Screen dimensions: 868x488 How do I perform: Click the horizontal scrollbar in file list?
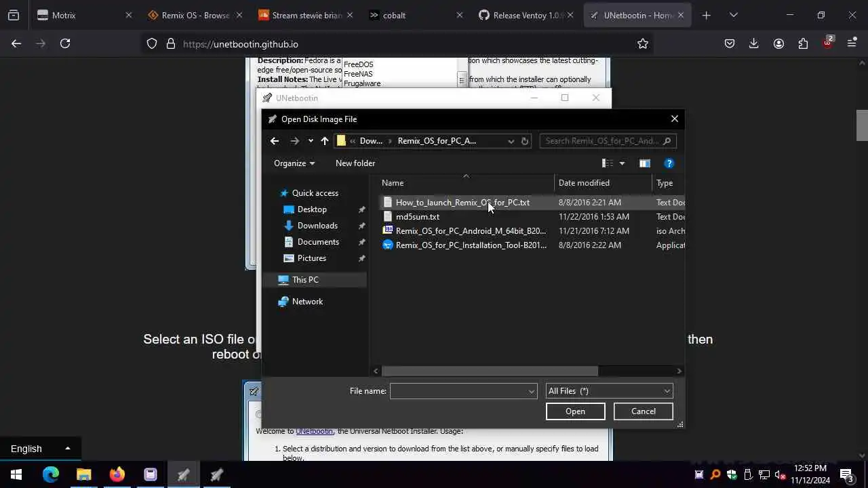point(490,371)
